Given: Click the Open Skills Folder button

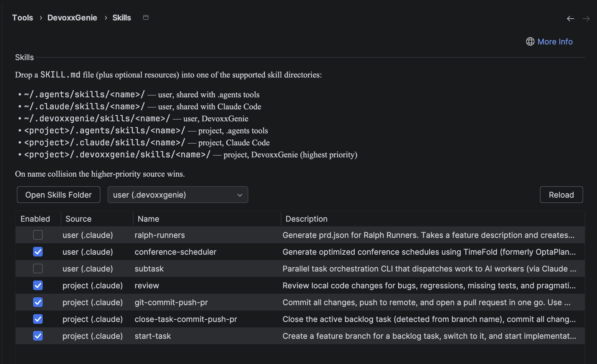Looking at the screenshot, I should click(x=59, y=195).
